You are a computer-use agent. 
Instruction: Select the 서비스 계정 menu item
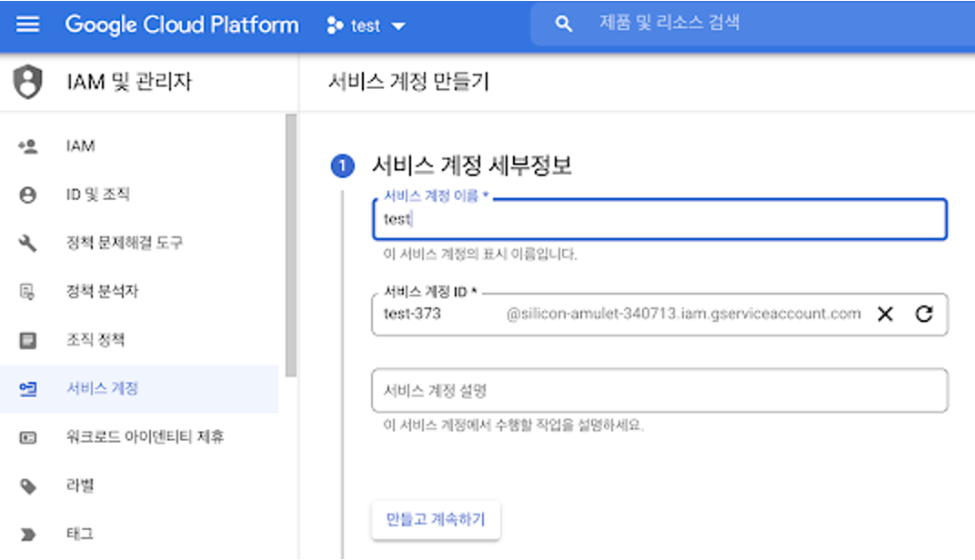(139, 389)
